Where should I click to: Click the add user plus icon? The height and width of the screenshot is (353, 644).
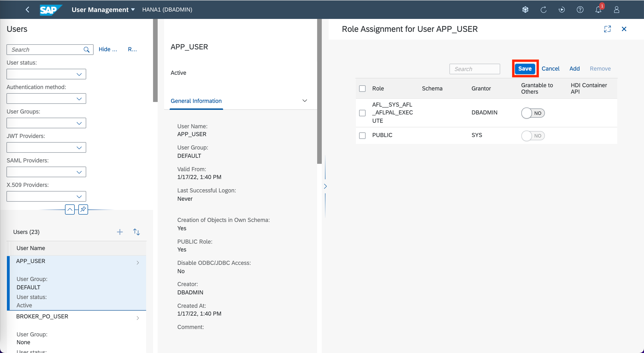[120, 232]
